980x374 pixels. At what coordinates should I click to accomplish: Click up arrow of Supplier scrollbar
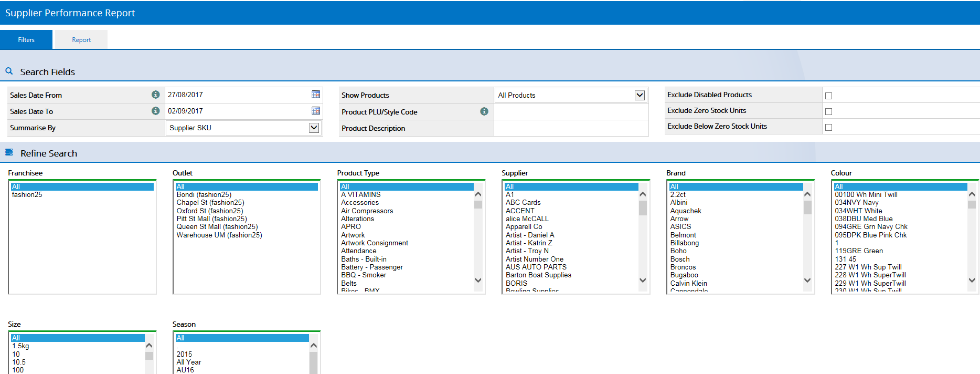coord(643,194)
